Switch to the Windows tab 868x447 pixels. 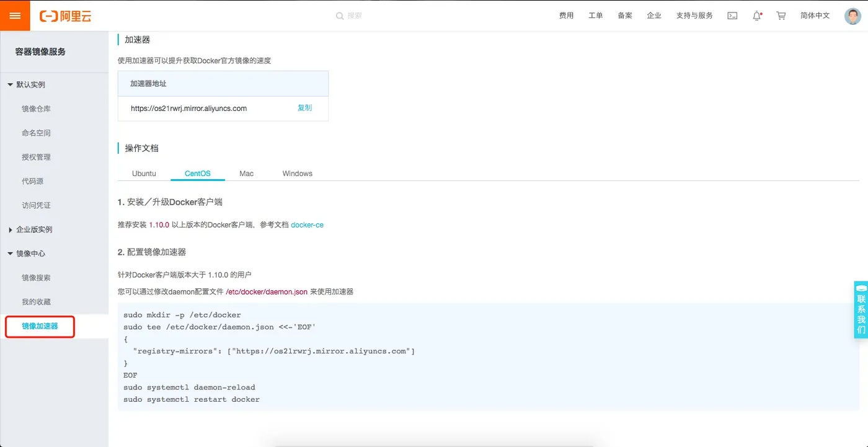(297, 174)
